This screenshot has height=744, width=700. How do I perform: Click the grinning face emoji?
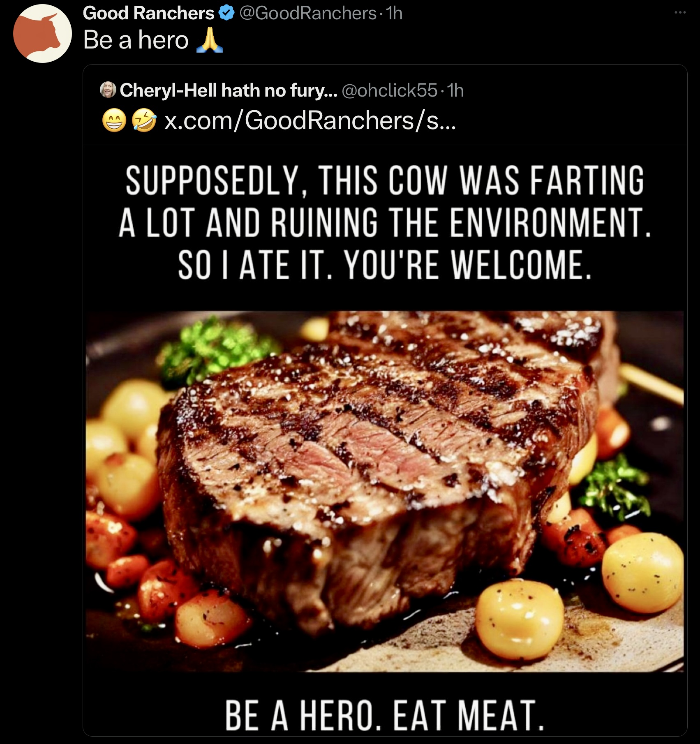[114, 121]
